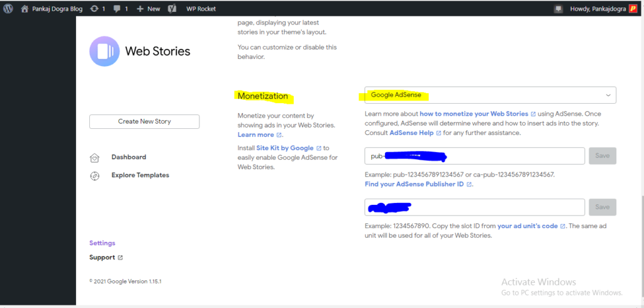Viewport: 644px width, 308px height.
Task: Open the WordPress logo menu
Action: [8, 9]
